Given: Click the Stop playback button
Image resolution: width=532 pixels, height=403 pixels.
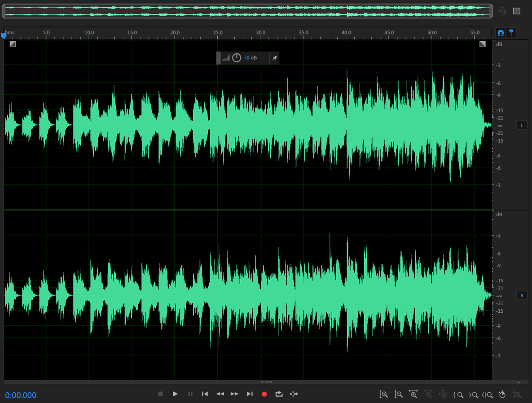Looking at the screenshot, I should [x=160, y=394].
